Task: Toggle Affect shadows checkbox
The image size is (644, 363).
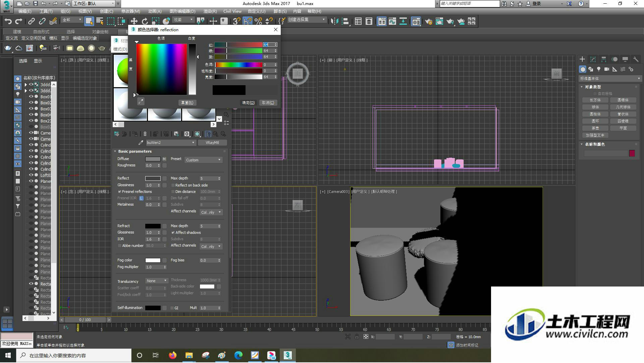Action: click(173, 232)
